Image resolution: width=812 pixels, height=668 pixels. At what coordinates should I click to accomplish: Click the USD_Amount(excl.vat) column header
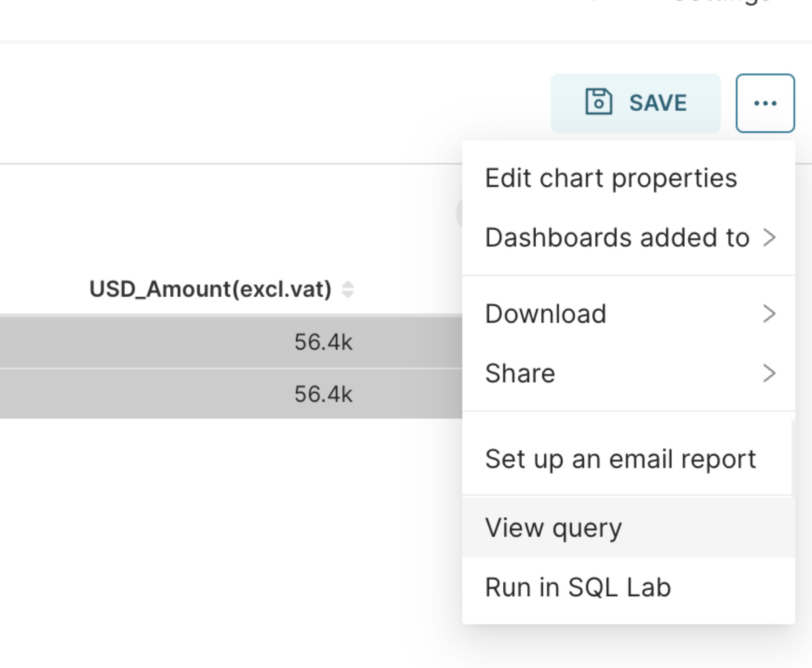(210, 289)
